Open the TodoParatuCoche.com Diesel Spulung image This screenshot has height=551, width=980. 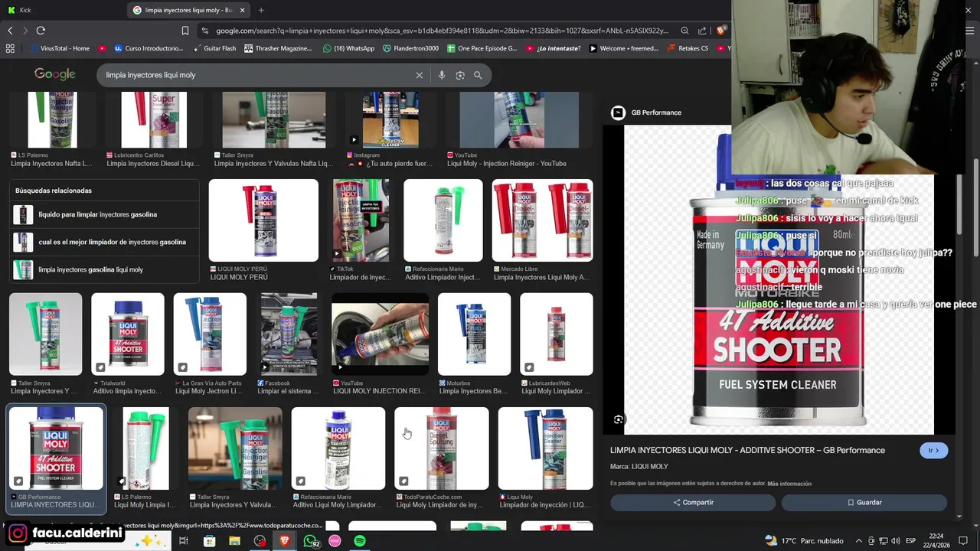(441, 448)
